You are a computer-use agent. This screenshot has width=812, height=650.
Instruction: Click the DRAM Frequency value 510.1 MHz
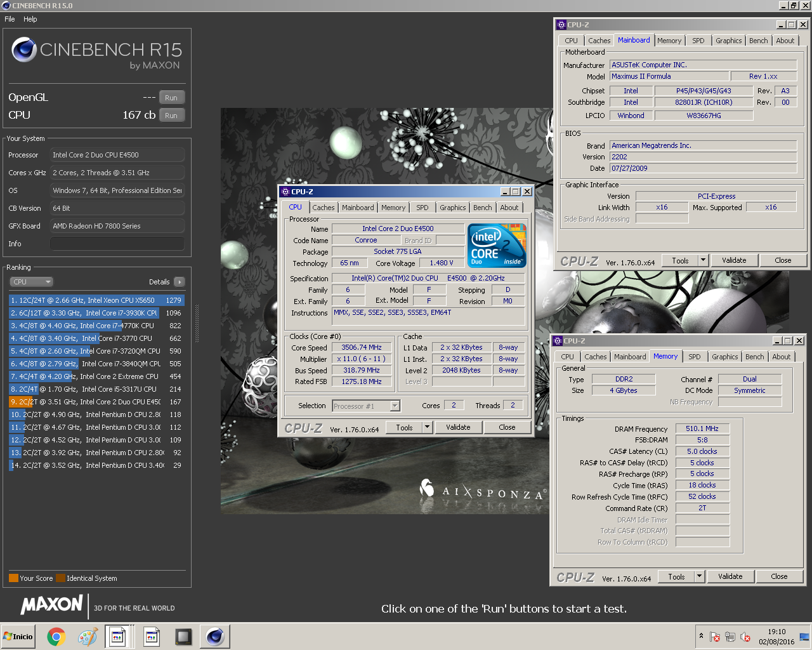pyautogui.click(x=702, y=428)
